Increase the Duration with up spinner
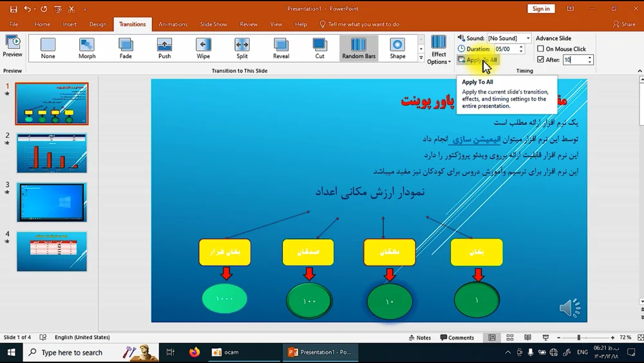644x363 pixels. pyautogui.click(x=521, y=47)
